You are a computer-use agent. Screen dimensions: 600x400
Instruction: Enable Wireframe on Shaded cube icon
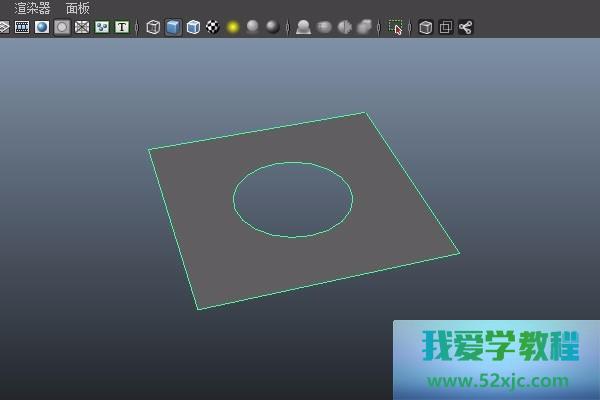pos(193,27)
